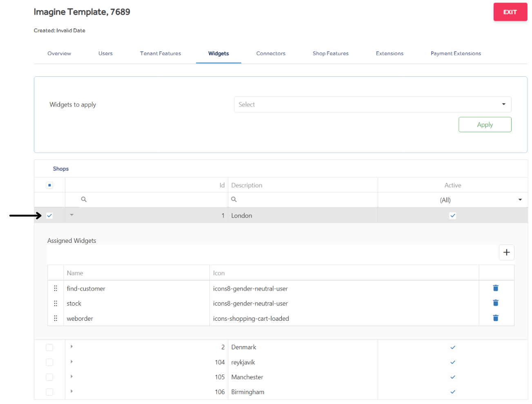
Task: Expand the Manchester shop row
Action: point(71,376)
